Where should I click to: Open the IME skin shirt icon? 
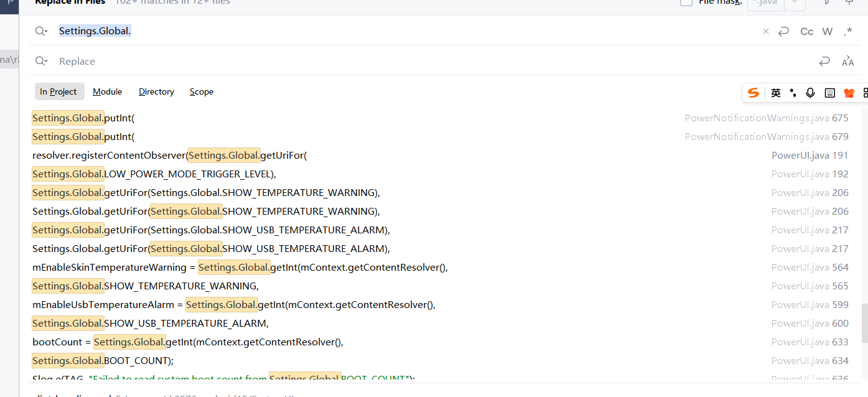849,93
